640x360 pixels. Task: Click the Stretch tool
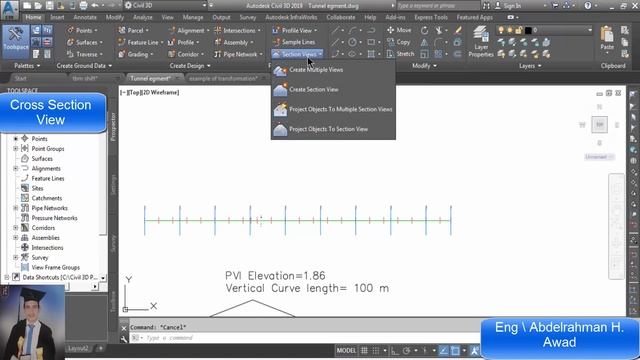click(400, 54)
